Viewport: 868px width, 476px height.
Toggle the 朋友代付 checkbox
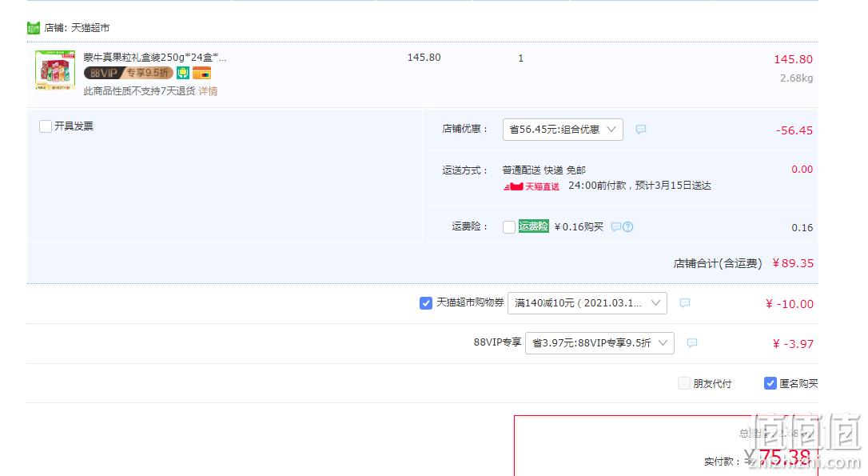(x=684, y=383)
